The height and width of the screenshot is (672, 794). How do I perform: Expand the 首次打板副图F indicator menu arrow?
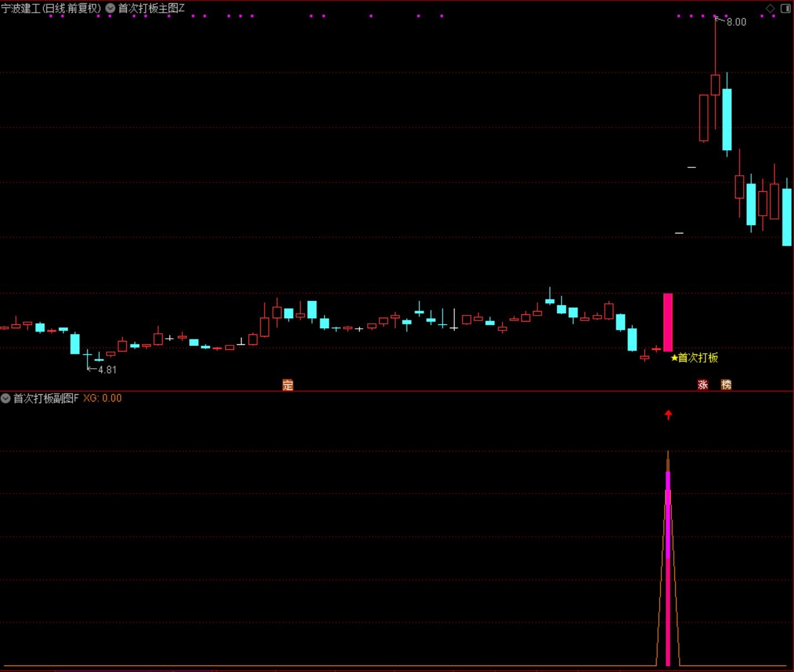pyautogui.click(x=6, y=398)
